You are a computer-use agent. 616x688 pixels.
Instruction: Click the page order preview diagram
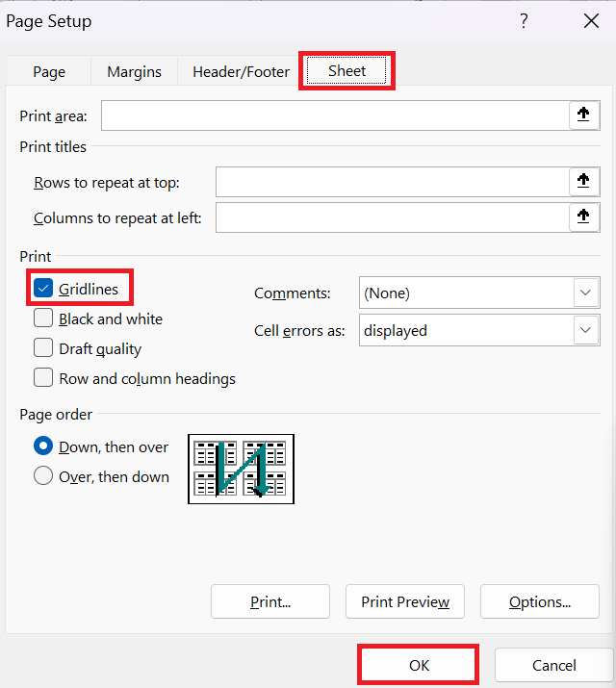pos(241,469)
